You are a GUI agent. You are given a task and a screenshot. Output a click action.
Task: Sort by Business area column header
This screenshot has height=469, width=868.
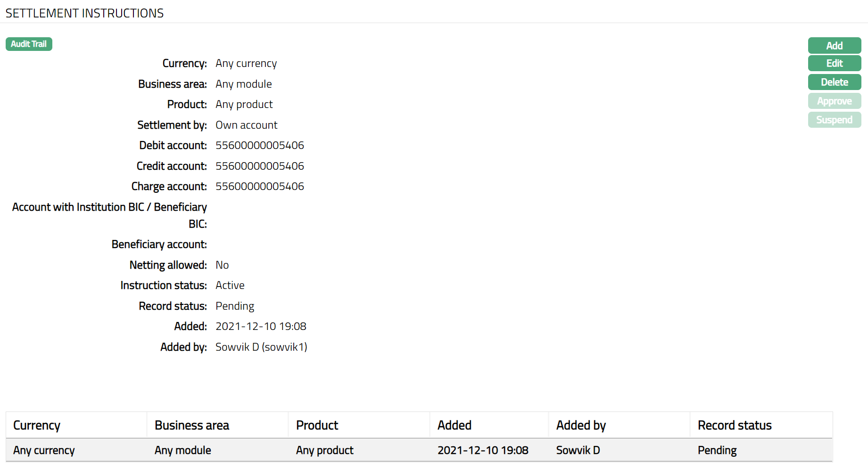pyautogui.click(x=192, y=425)
